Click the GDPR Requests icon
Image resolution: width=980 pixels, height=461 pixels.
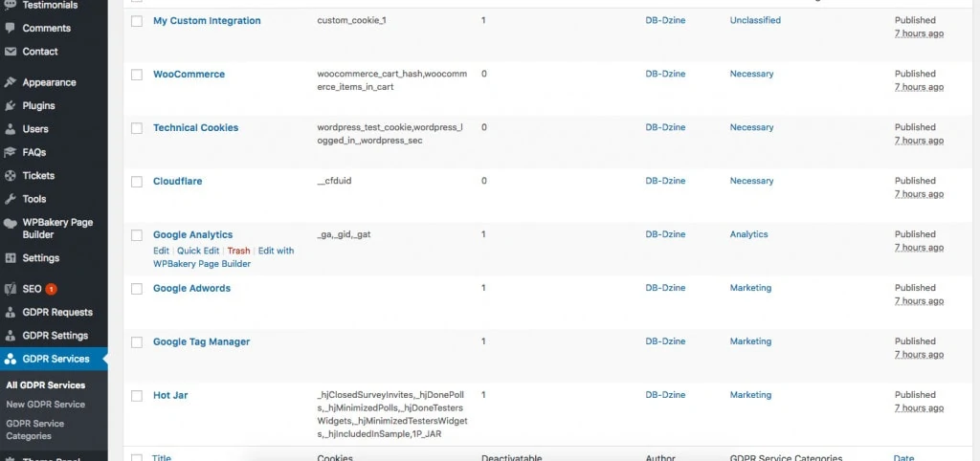[x=10, y=312]
